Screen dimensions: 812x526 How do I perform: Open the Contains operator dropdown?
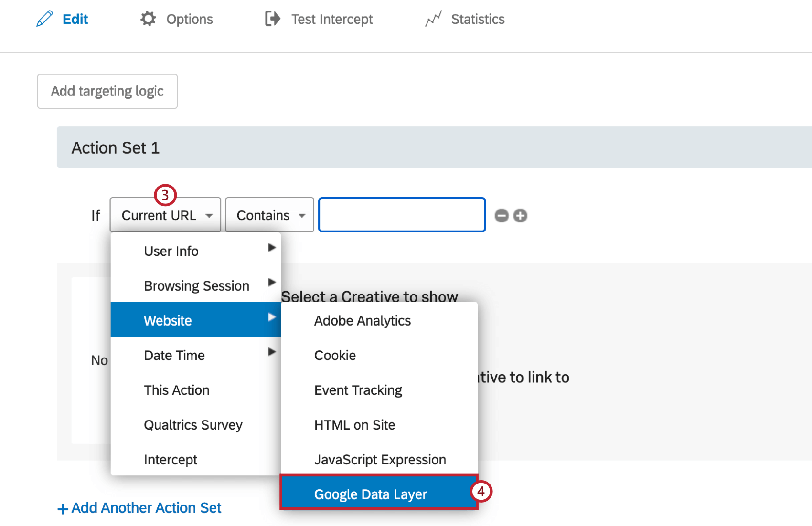click(x=268, y=215)
